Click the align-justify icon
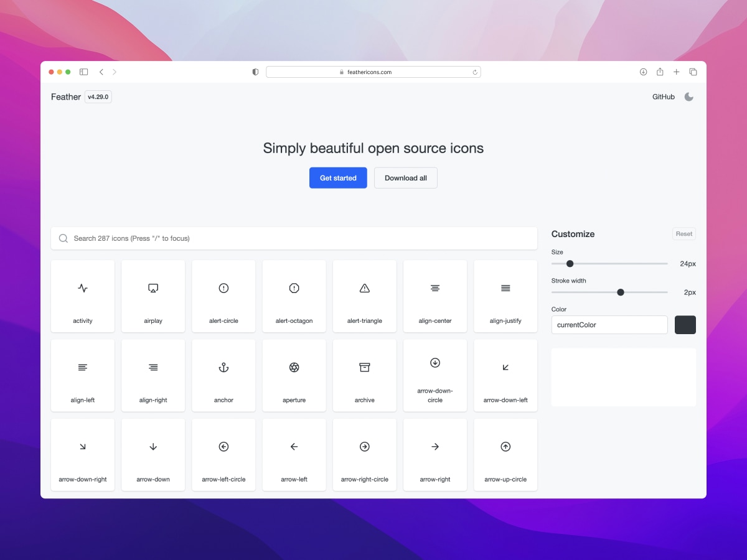 [x=505, y=296]
